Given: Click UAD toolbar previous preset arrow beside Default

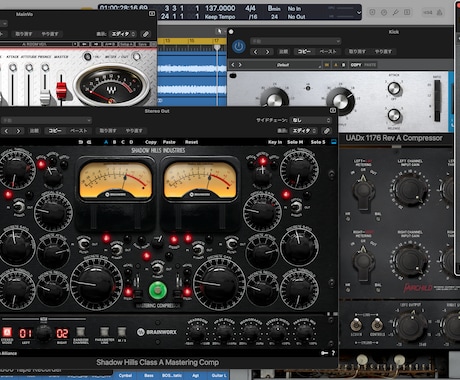Looking at the screenshot, I should click(x=233, y=65).
